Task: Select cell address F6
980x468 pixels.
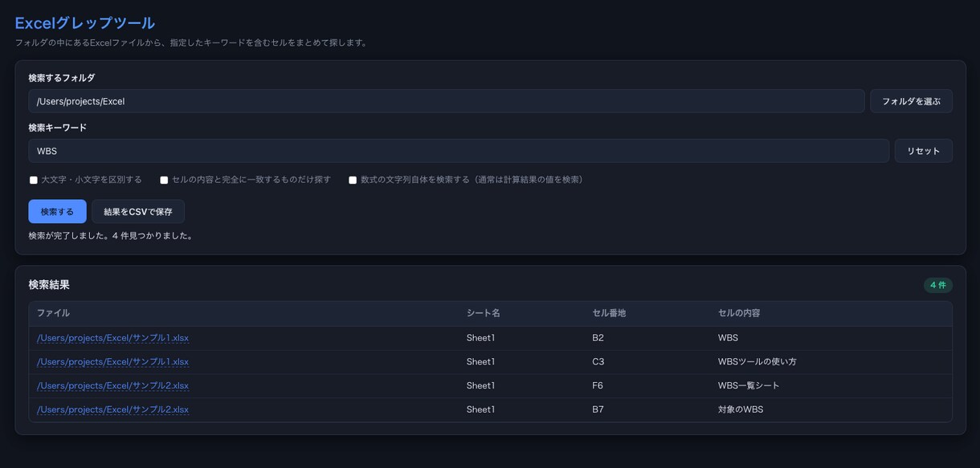Action: point(598,386)
